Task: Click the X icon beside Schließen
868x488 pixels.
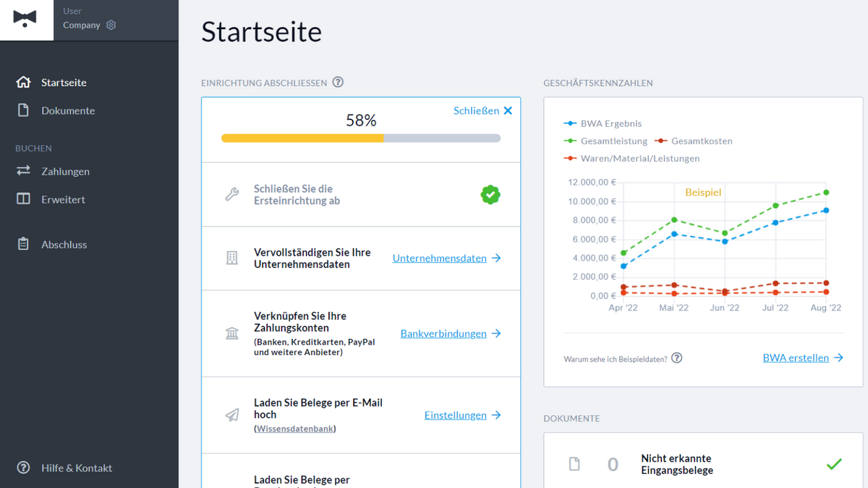Action: 508,110
